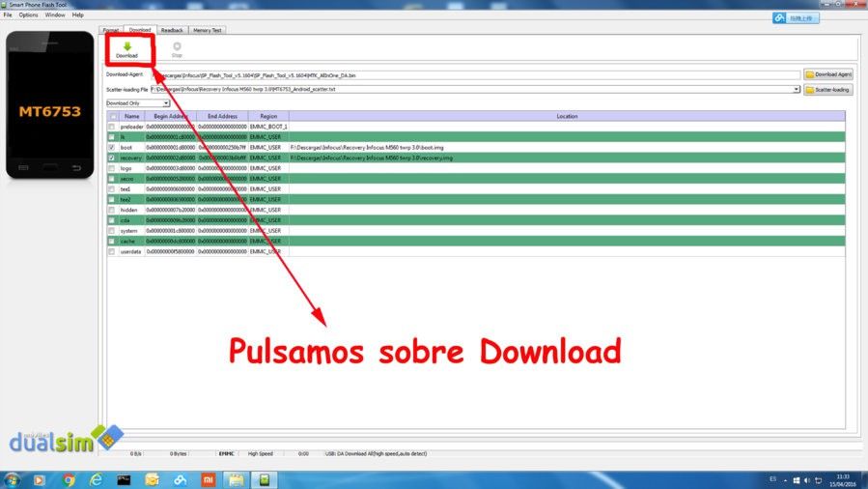Click the Region column header
This screenshot has width=868, height=489.
[x=268, y=116]
